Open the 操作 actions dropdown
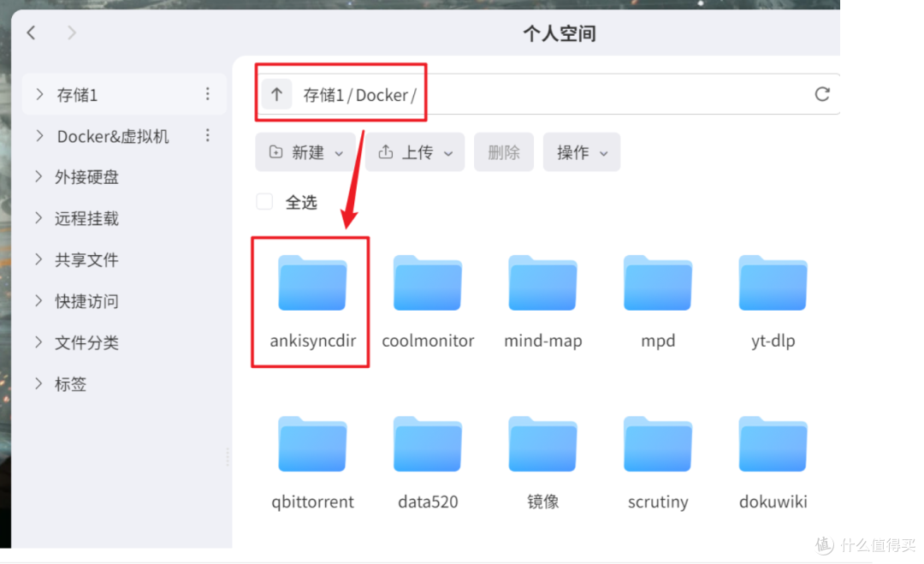The width and height of the screenshot is (924, 564). pyautogui.click(x=581, y=151)
